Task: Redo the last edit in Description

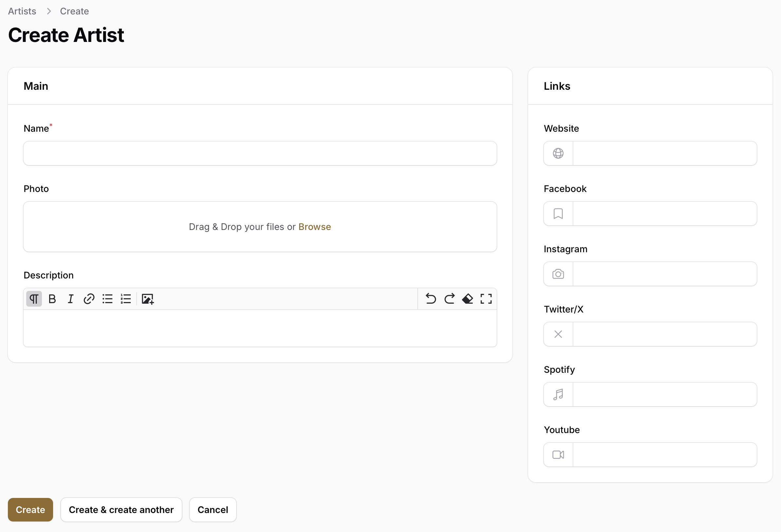Action: [449, 299]
